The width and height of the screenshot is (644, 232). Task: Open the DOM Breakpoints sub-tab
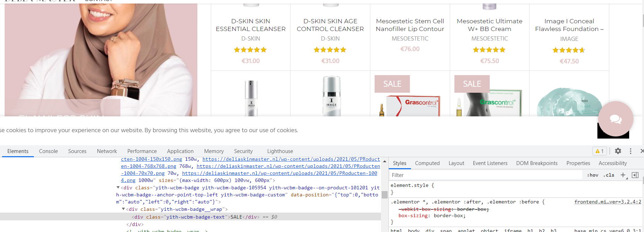pos(537,163)
